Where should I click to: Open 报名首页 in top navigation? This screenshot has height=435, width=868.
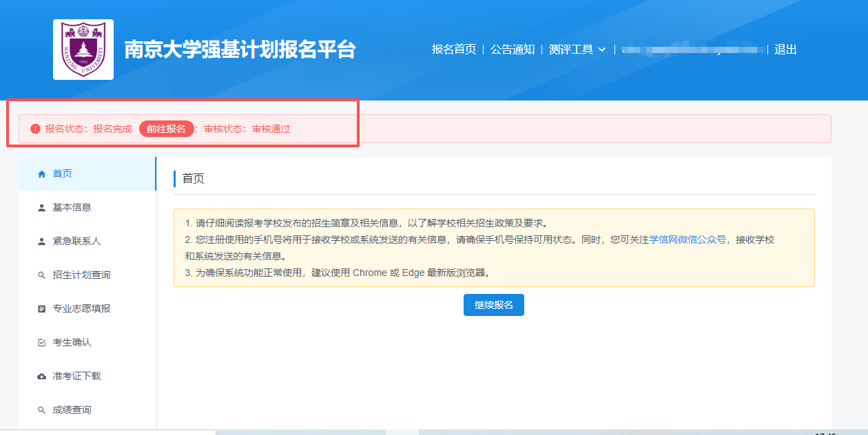tap(454, 50)
